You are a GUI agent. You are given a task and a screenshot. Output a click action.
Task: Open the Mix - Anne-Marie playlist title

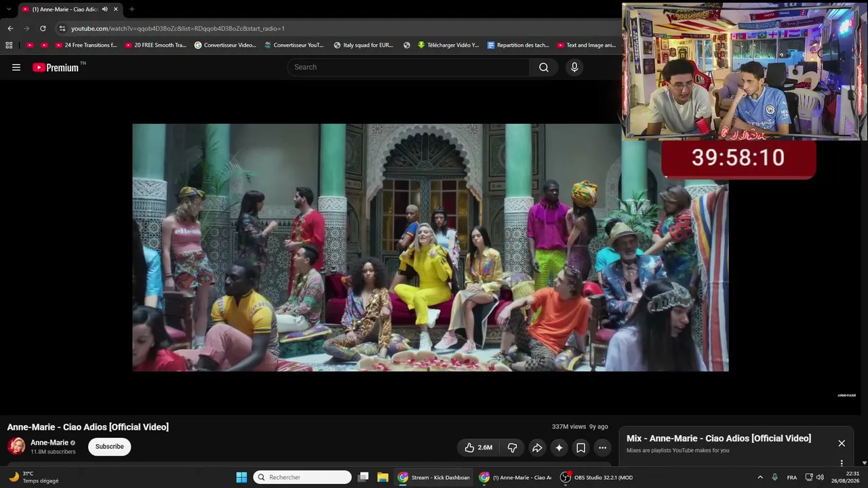(x=719, y=439)
